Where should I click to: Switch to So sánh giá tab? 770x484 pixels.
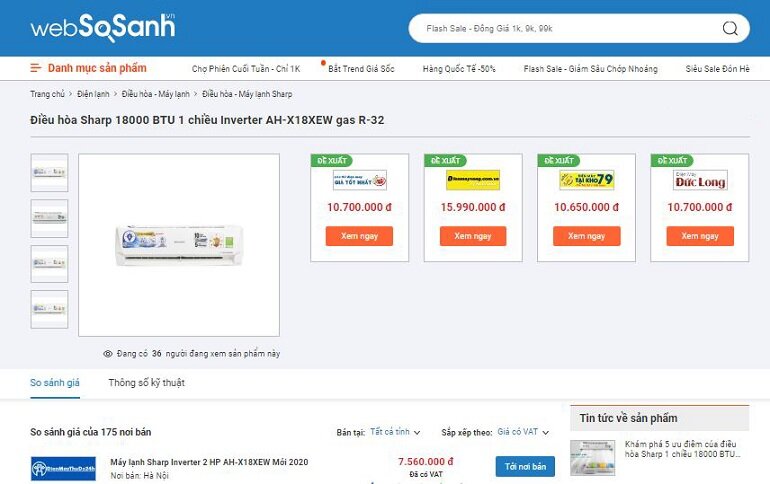55,383
